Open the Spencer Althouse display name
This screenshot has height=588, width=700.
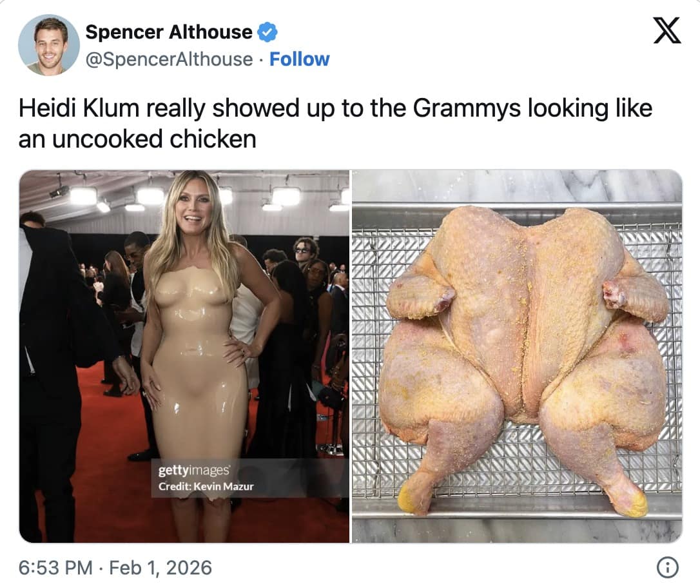pyautogui.click(x=169, y=32)
